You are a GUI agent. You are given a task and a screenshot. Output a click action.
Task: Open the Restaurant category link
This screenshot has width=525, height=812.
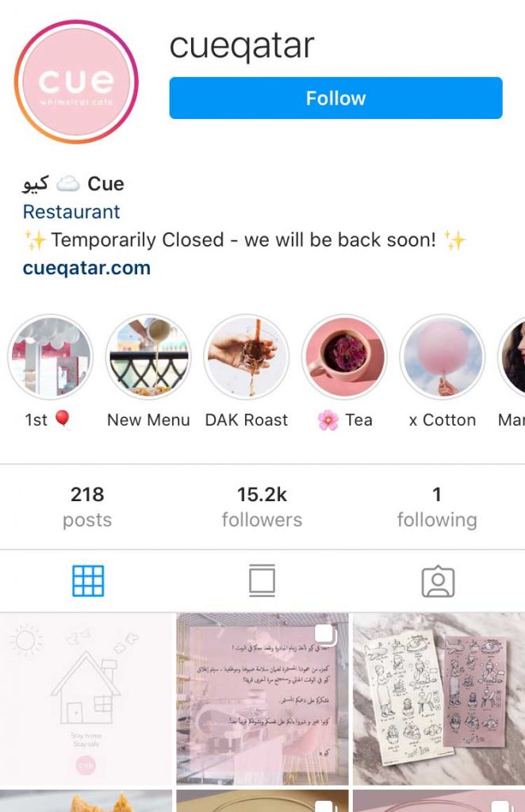coord(71,211)
